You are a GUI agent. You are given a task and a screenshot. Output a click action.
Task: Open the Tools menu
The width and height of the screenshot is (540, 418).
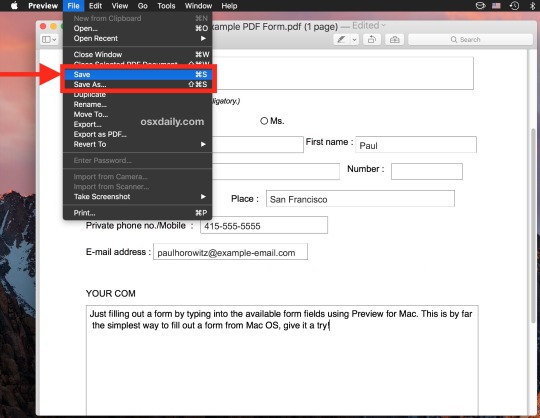pyautogui.click(x=166, y=6)
